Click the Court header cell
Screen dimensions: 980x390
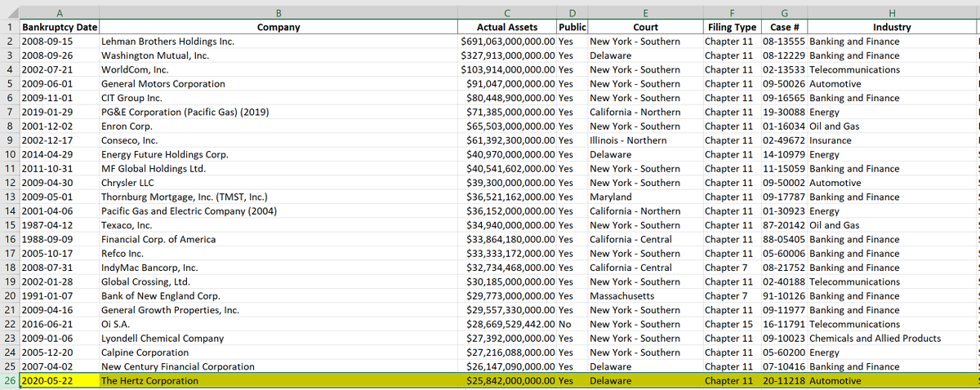pos(645,27)
